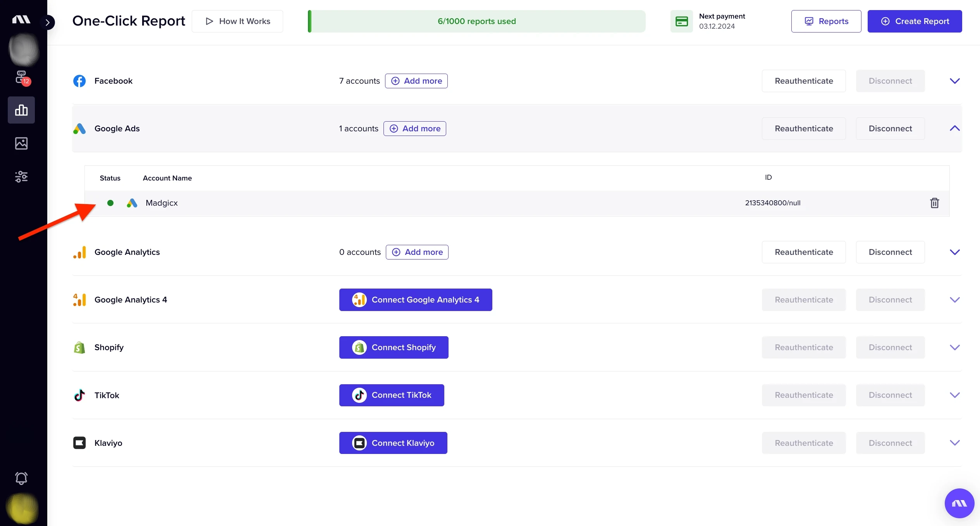The height and width of the screenshot is (526, 980).
Task: Click the Status column header
Action: point(110,178)
